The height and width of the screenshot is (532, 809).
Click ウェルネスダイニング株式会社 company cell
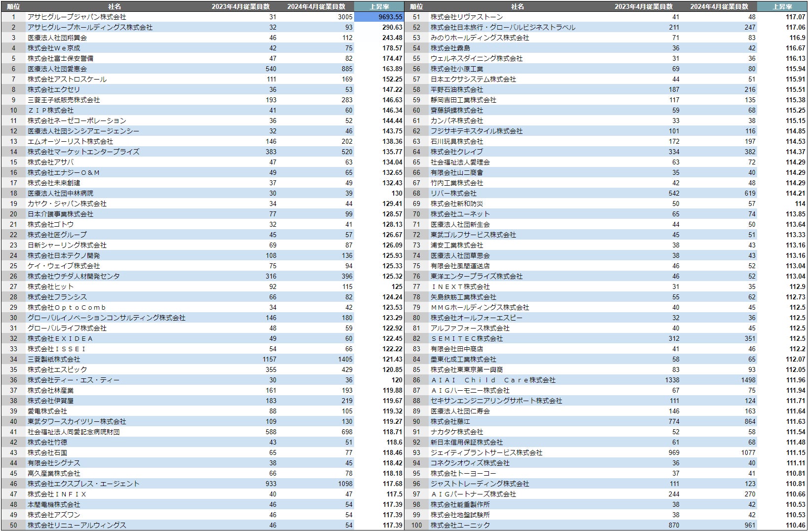tap(477, 58)
